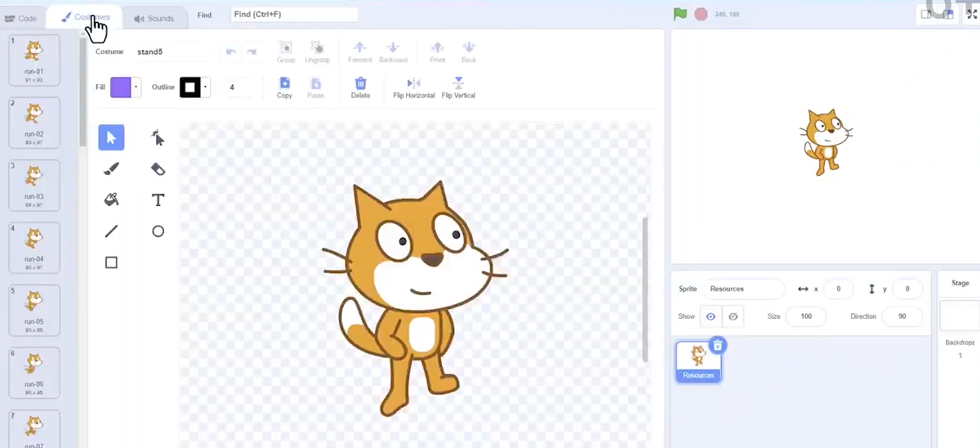980x448 pixels.
Task: Open the Outline color dropdown arrow
Action: 206,87
